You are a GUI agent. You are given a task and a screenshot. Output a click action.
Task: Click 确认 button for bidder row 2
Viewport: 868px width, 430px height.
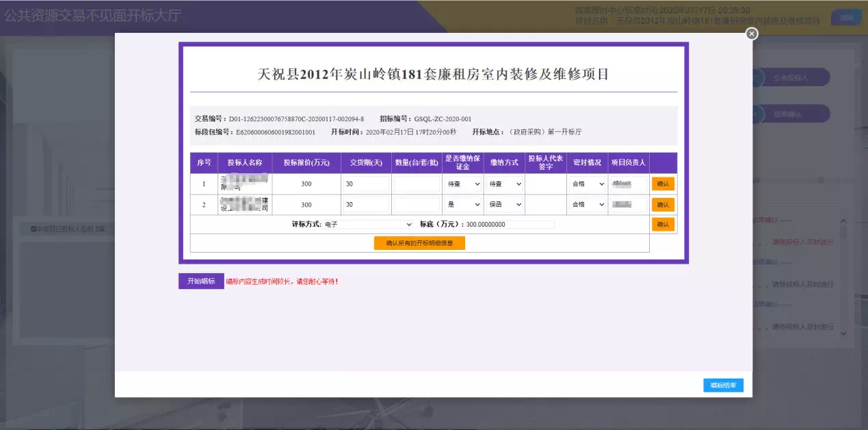pos(663,205)
